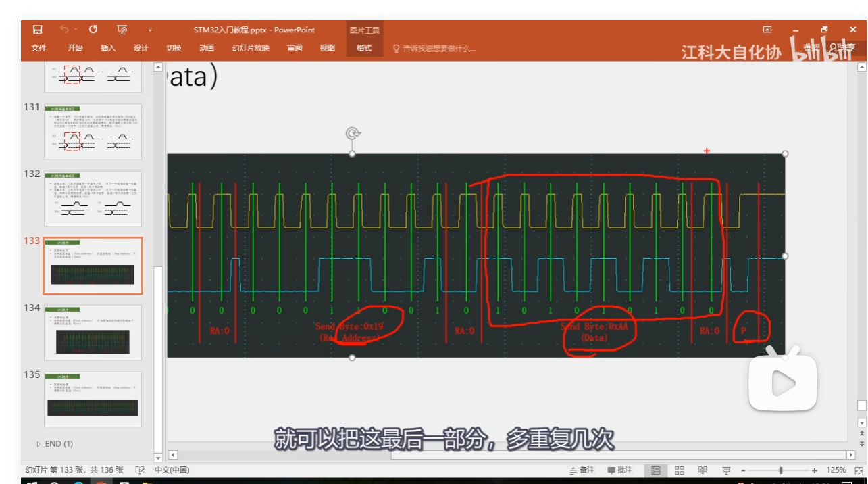This screenshot has height=484, width=868.
Task: Go to previous slide using double-up arrow
Action: click(861, 433)
